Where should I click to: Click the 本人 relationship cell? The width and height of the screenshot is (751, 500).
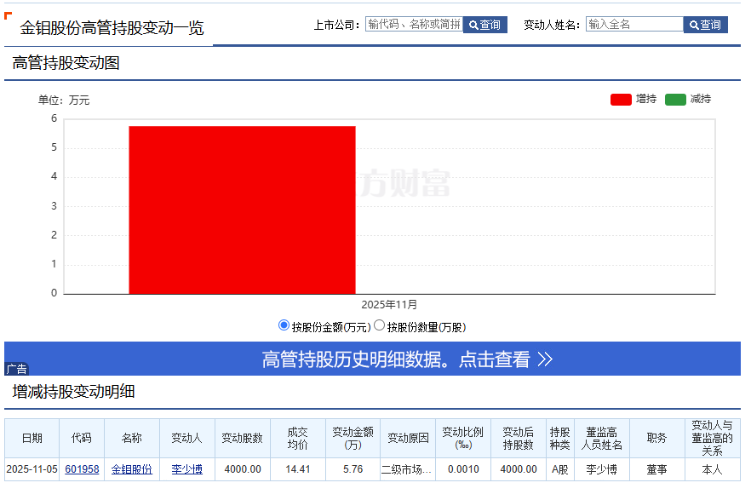(x=712, y=469)
